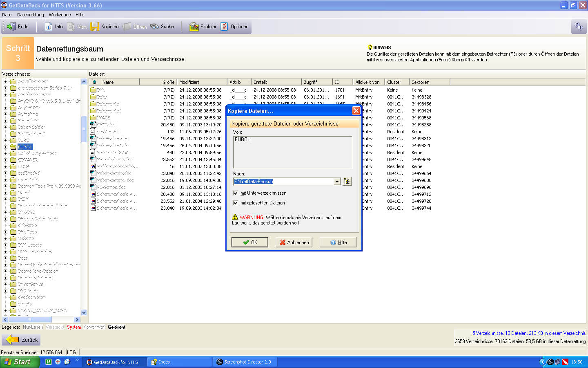Screen dimensions: 588x368
Task: Confirm copy with OK button
Action: 250,242
